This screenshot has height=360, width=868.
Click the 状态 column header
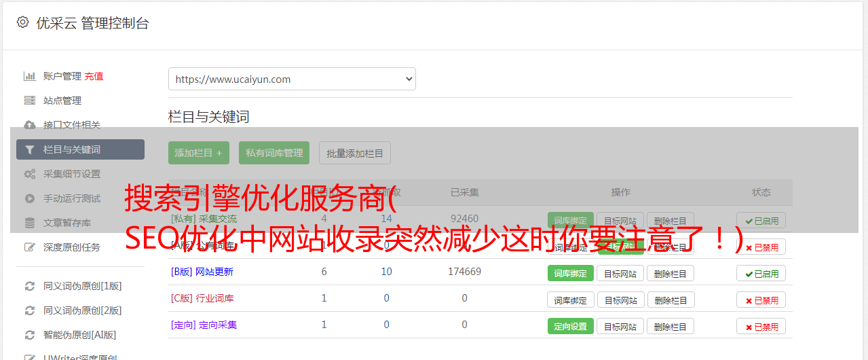point(761,192)
